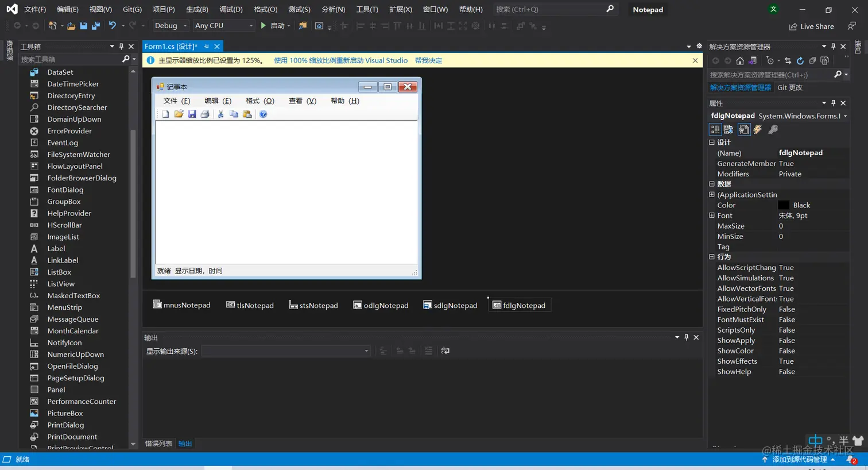Click the Toolbox vertical scrollbar
Image resolution: width=868 pixels, height=470 pixels.
point(133,204)
